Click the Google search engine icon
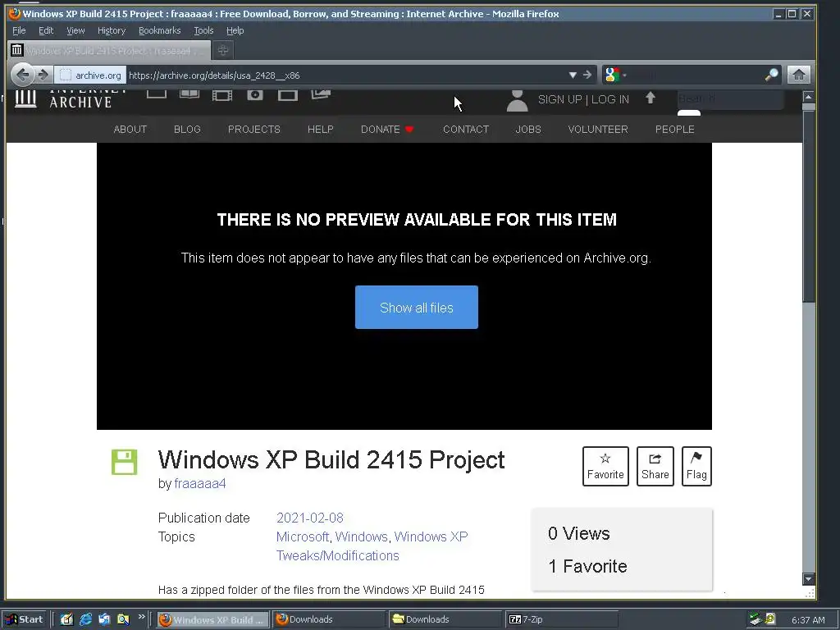Image resolution: width=840 pixels, height=630 pixels. [612, 75]
